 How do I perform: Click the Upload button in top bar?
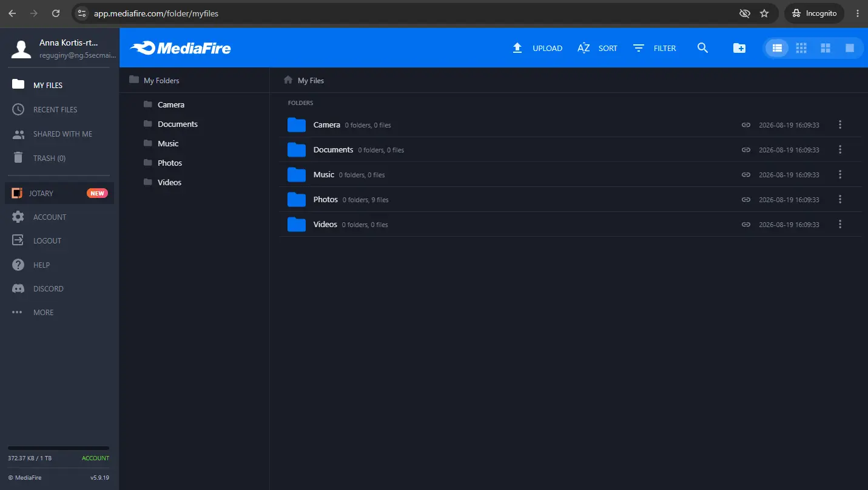tap(537, 48)
